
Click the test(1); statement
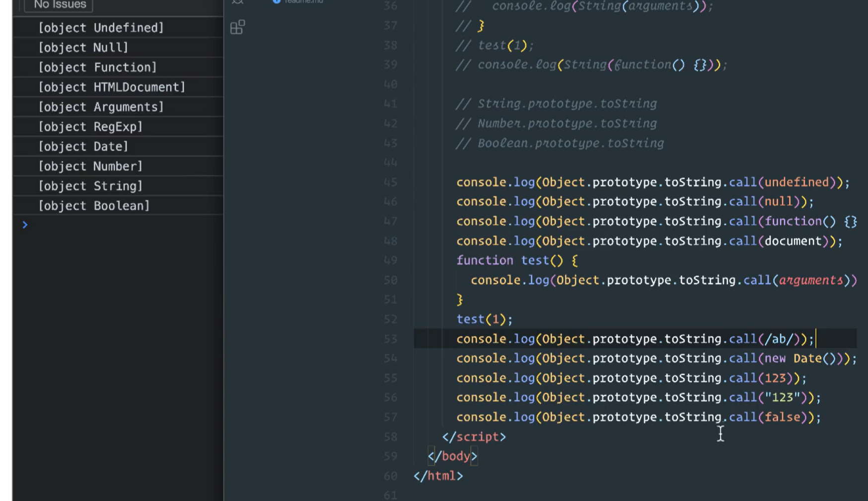[484, 319]
